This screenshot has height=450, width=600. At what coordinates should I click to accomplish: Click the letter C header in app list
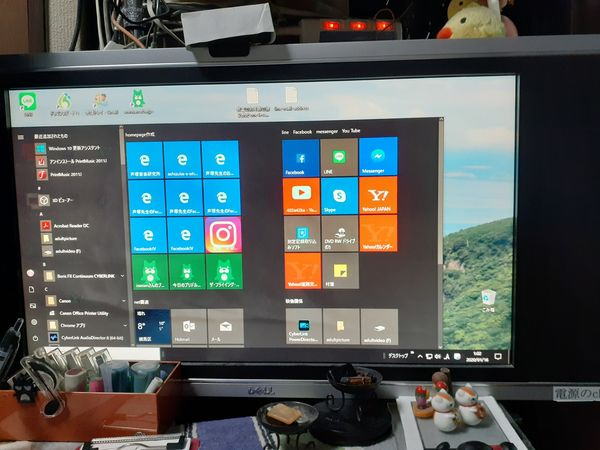point(46,289)
